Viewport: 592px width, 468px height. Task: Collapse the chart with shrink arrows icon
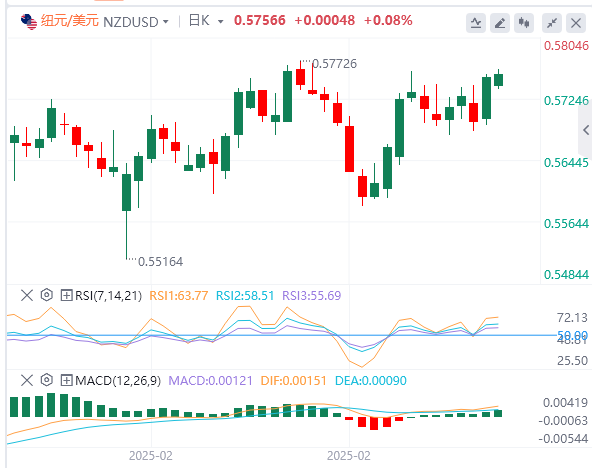(552, 23)
